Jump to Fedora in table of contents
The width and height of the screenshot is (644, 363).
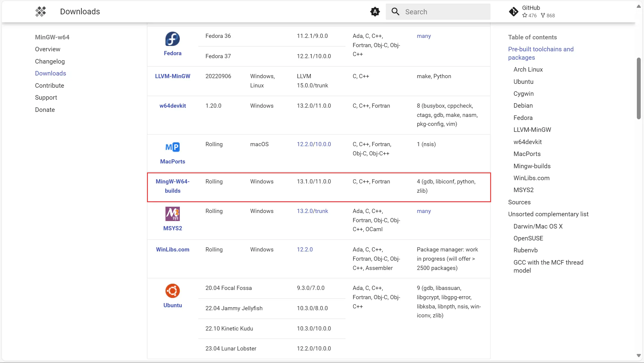pos(523,118)
